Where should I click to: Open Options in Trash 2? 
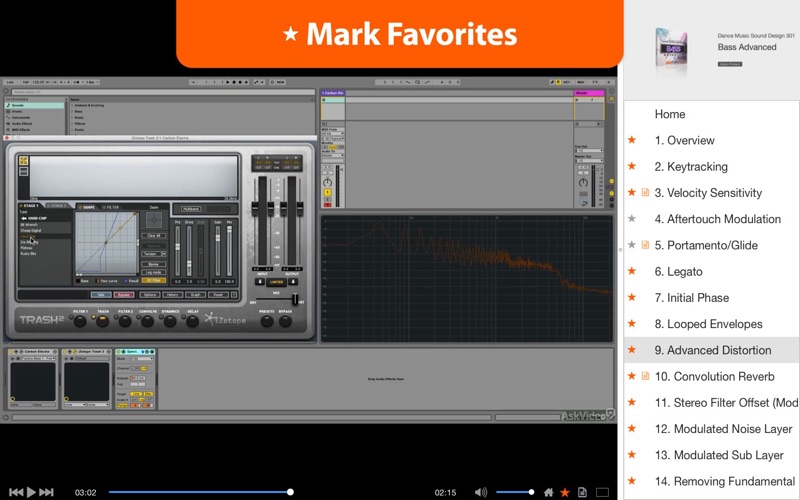click(149, 295)
